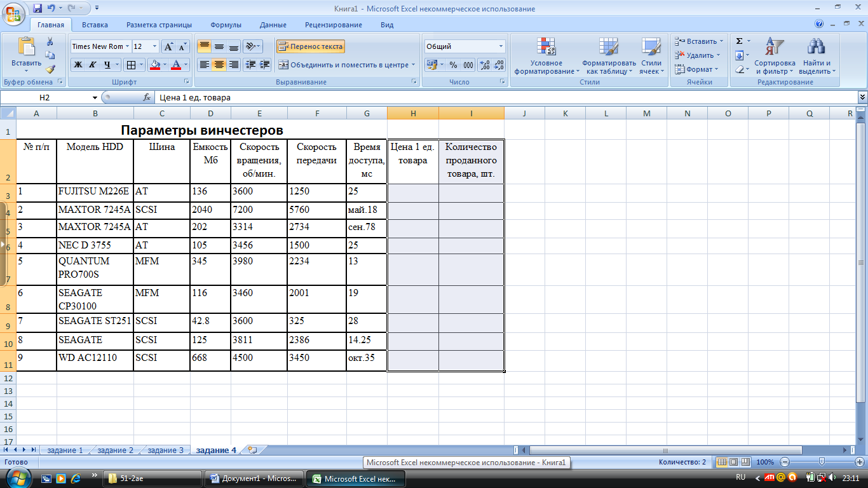
Task: Increase font size with large A
Action: click(x=168, y=46)
